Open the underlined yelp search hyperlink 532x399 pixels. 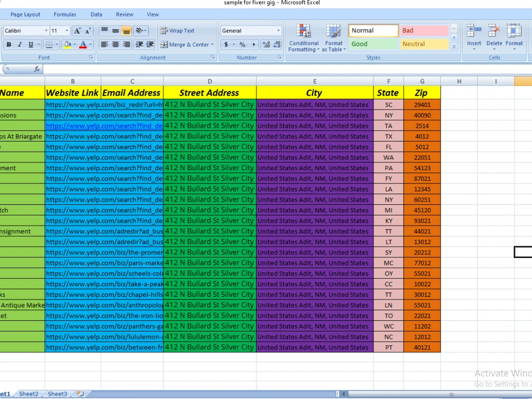[104, 126]
